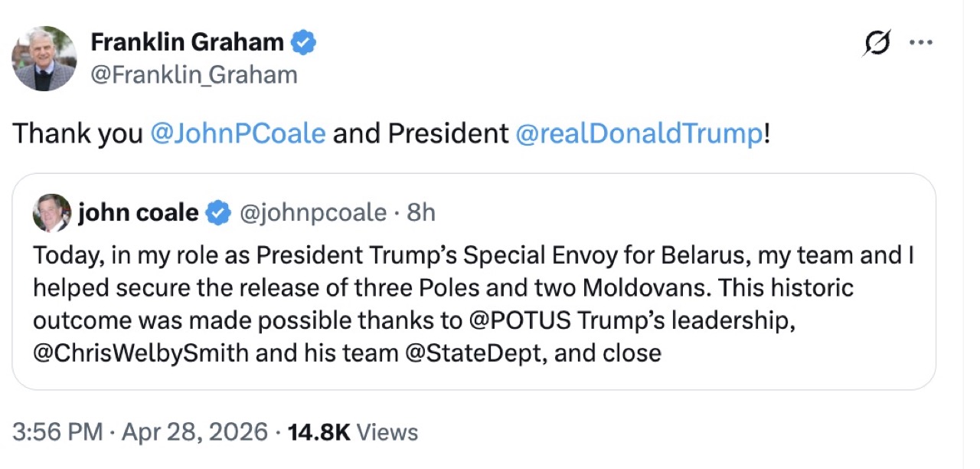Click john coale's small avatar in quote

[52, 213]
